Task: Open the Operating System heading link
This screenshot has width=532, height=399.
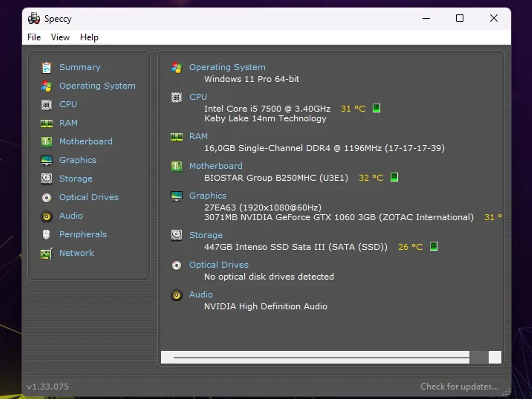Action: [x=227, y=67]
